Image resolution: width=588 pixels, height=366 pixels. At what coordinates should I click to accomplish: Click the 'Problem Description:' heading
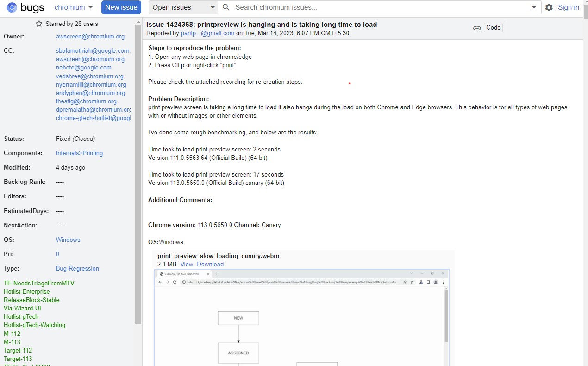click(x=179, y=99)
